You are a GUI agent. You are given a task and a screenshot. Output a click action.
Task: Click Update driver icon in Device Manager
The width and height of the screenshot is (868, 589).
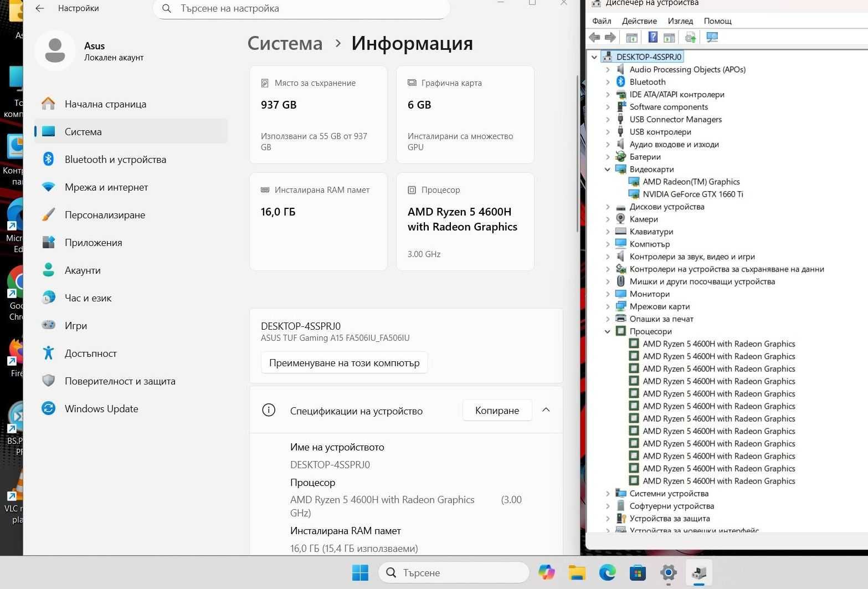pyautogui.click(x=690, y=37)
